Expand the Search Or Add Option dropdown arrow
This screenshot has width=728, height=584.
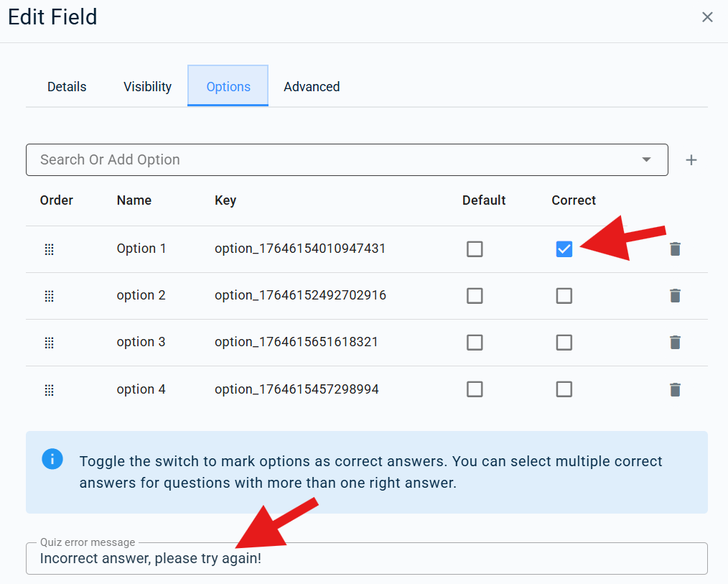click(x=646, y=160)
